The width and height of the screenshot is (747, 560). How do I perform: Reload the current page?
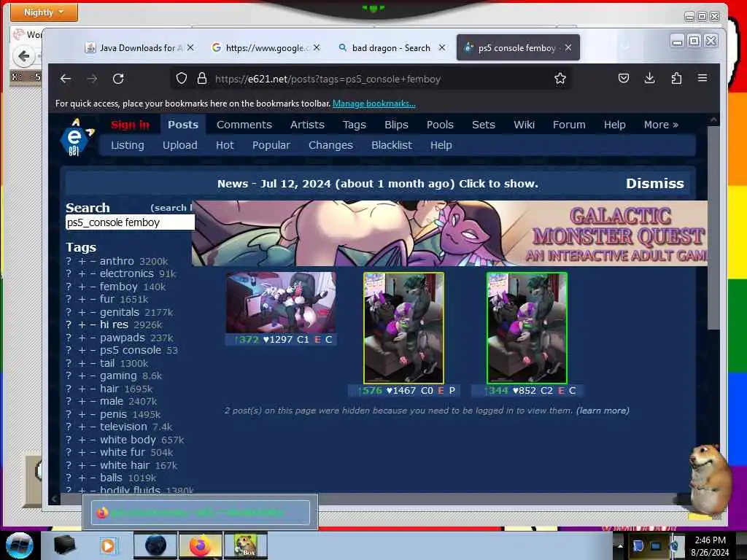pyautogui.click(x=118, y=79)
